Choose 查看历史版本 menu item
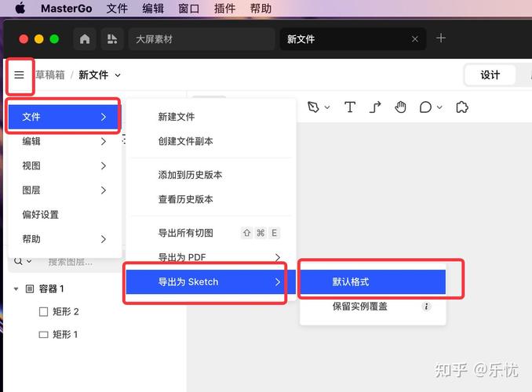The height and width of the screenshot is (392, 532). pyautogui.click(x=211, y=199)
